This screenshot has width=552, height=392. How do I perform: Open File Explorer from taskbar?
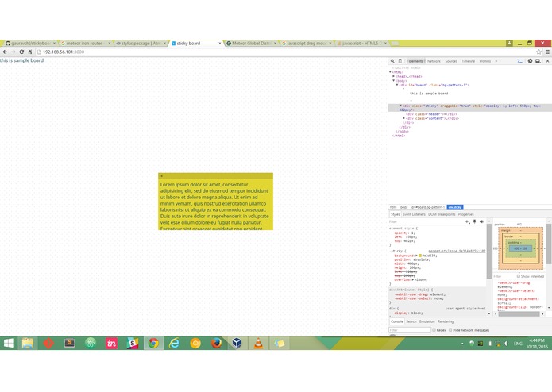click(28, 343)
